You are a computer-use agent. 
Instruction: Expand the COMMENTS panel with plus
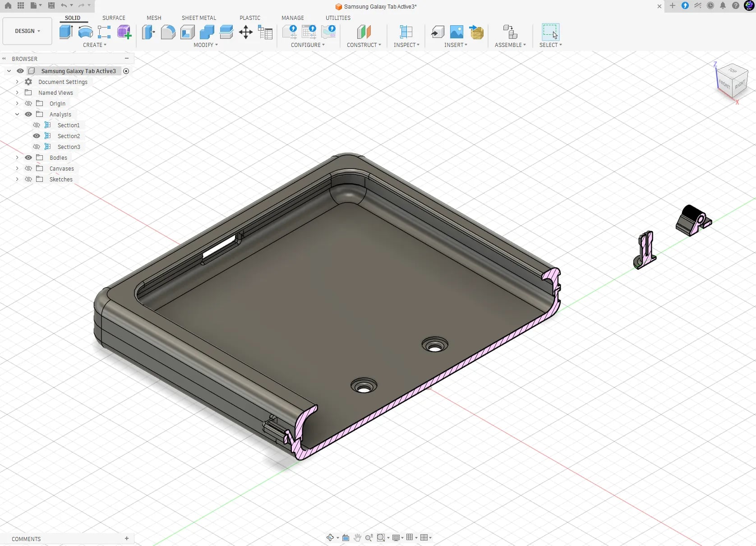point(127,538)
